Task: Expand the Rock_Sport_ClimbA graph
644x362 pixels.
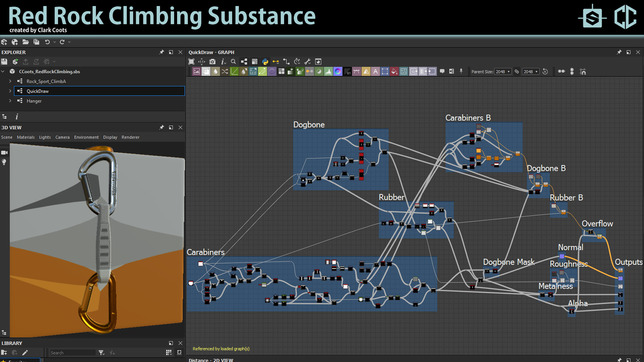Action: click(x=10, y=81)
